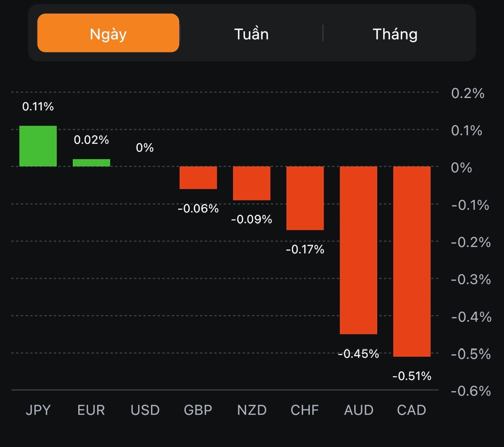Tap the small green EUR bar
504x447 pixels.
pyautogui.click(x=91, y=163)
